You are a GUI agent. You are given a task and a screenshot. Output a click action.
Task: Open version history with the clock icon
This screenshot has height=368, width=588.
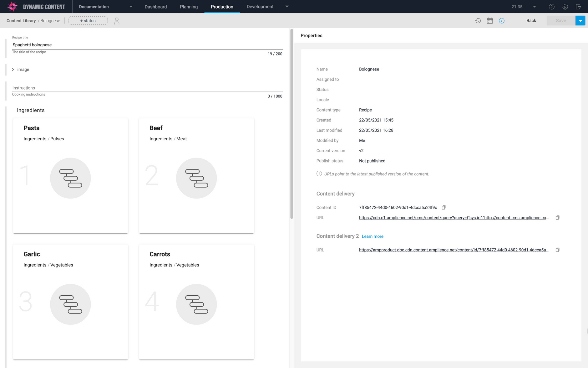pos(478,20)
